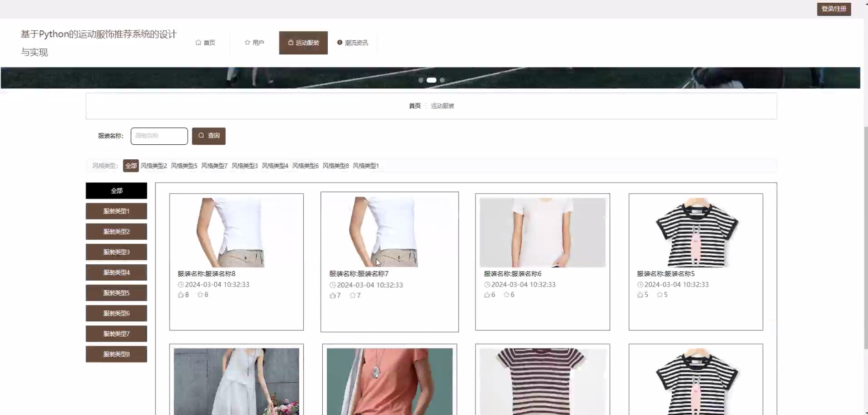Image resolution: width=868 pixels, height=415 pixels.
Task: Click the clock icon on 服装名称8 card
Action: (x=181, y=285)
